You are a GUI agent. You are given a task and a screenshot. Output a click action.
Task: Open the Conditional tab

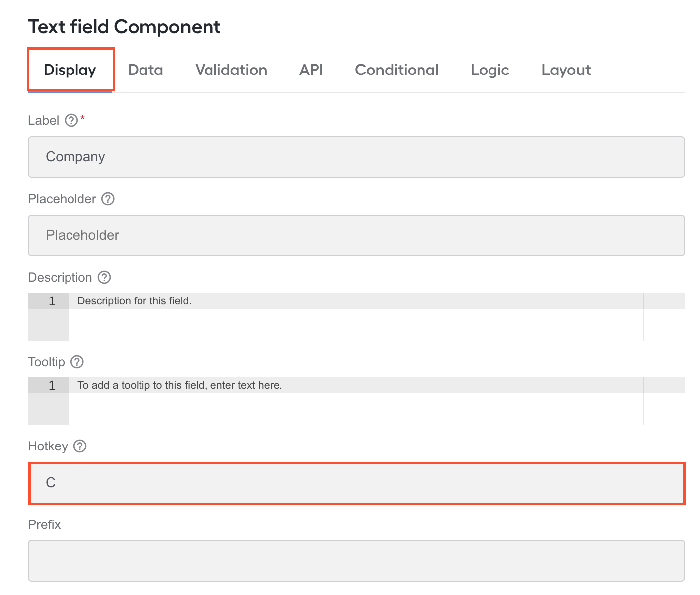pos(397,70)
